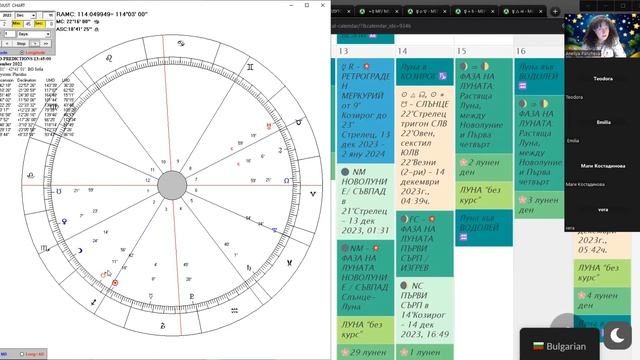640x360 pixels.
Task: Step chart backward with single left arrow
Action: [x=7, y=43]
